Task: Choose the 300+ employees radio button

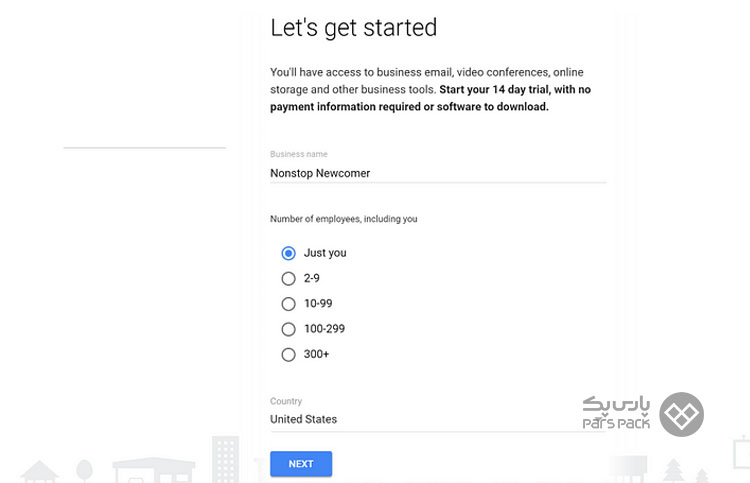Action: (288, 354)
